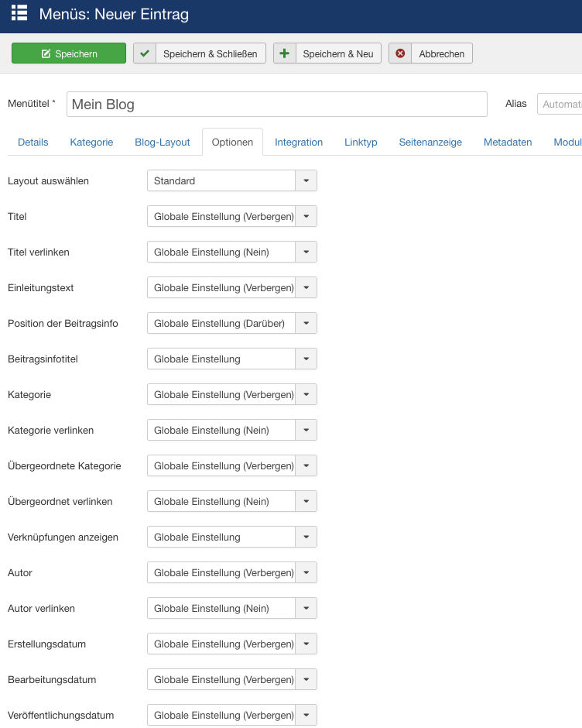Expand the Einleitungstext dropdown
The height and width of the screenshot is (728, 582).
[x=306, y=287]
